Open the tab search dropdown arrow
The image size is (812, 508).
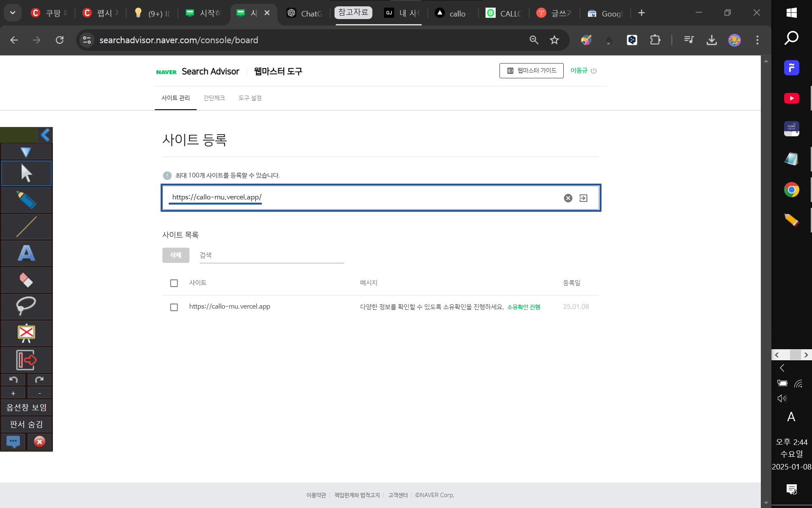[x=13, y=13]
